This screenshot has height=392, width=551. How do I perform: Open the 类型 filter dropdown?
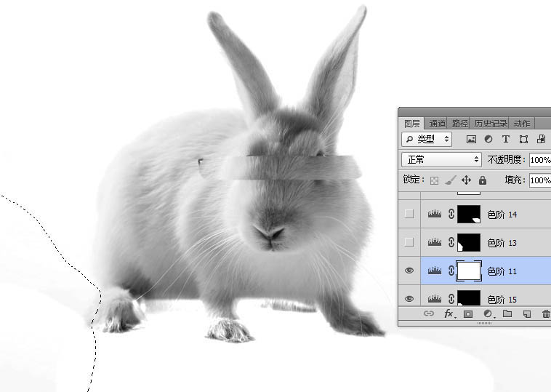[x=427, y=139]
